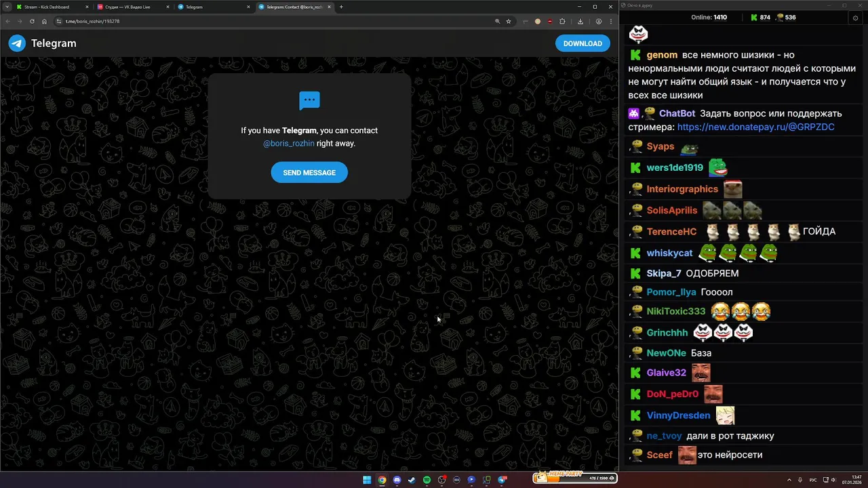This screenshot has width=868, height=488.
Task: Switch to the plain Telegram browser tab
Action: [214, 7]
